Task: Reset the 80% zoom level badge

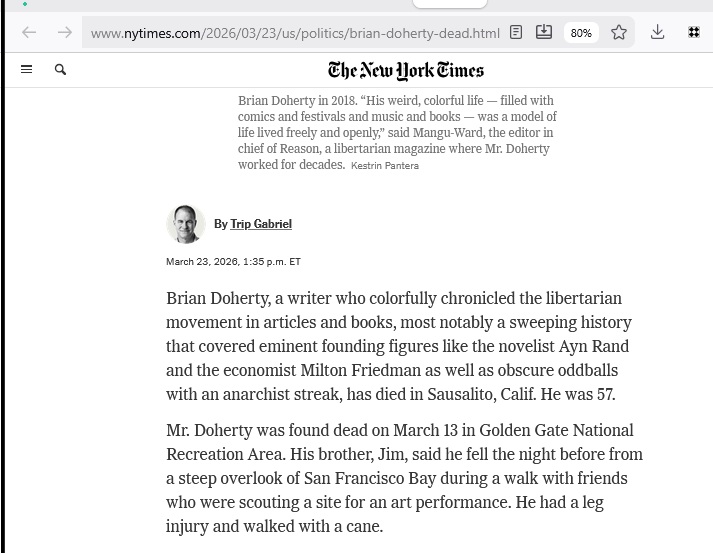Action: (581, 33)
